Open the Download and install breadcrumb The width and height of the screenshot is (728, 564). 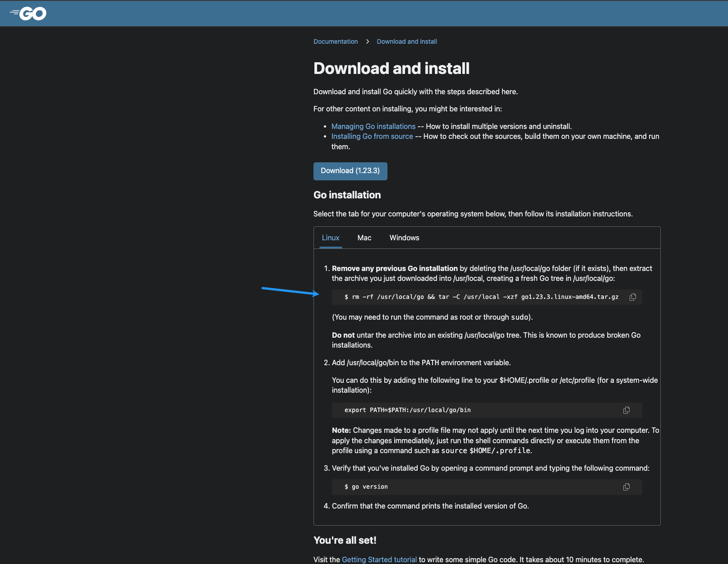click(x=407, y=41)
